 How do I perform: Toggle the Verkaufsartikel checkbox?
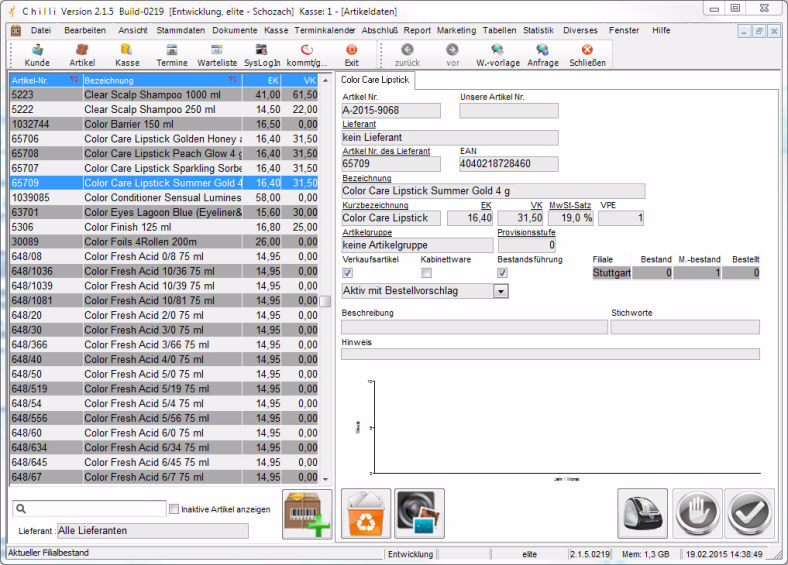coord(347,273)
